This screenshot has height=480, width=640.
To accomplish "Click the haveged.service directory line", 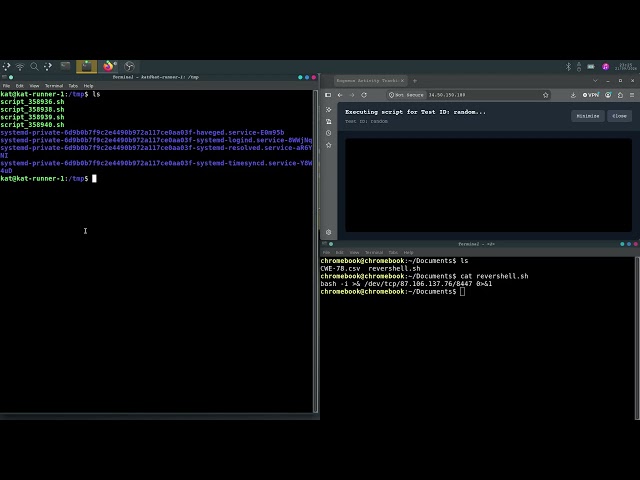I will [x=142, y=133].
